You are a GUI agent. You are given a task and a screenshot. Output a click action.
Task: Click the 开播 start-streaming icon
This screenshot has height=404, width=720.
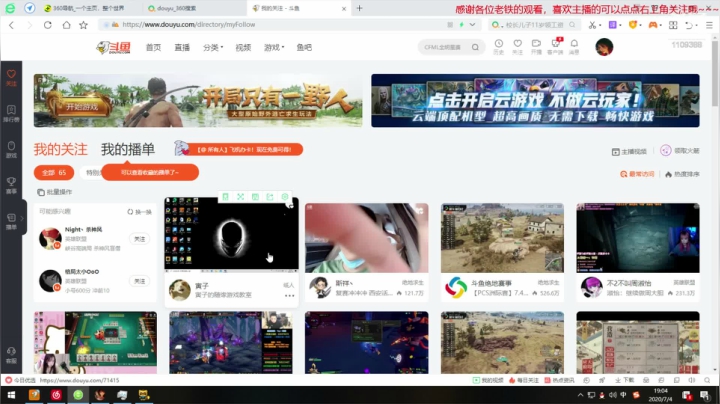click(x=536, y=46)
